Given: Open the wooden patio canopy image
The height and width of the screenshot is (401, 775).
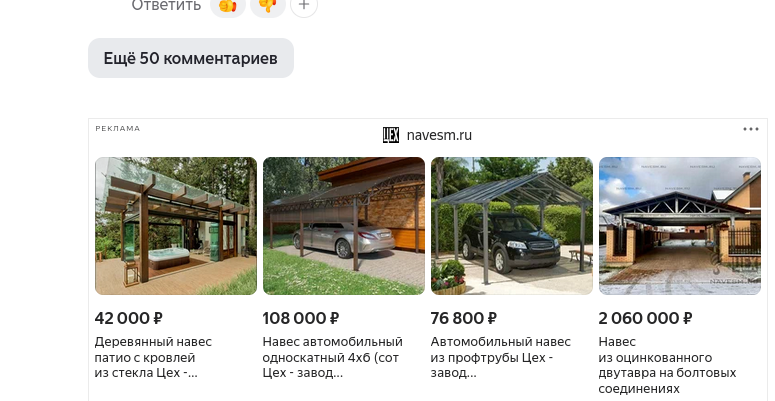Looking at the screenshot, I should [x=176, y=226].
